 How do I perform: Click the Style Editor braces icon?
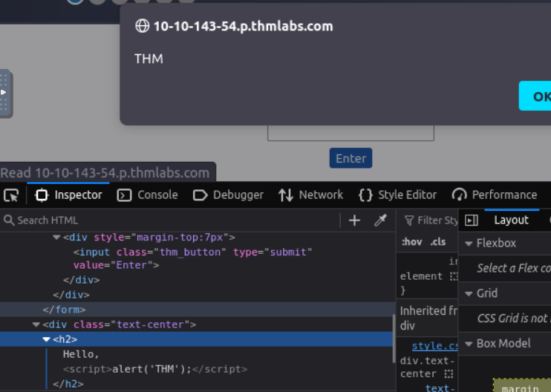click(x=365, y=195)
